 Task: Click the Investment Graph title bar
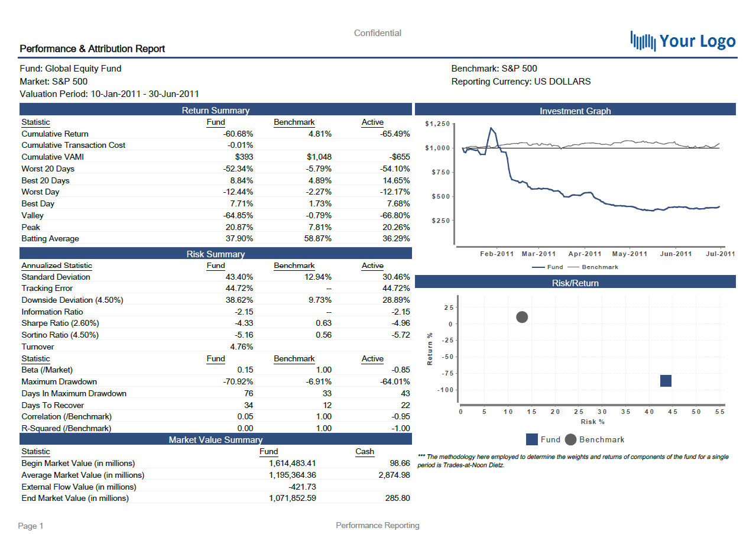[x=575, y=111]
